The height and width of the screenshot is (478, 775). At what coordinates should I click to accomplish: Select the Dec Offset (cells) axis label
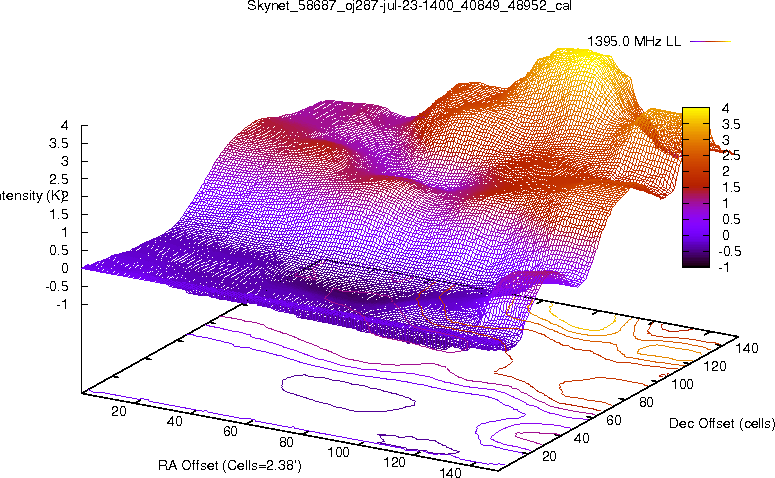(722, 424)
